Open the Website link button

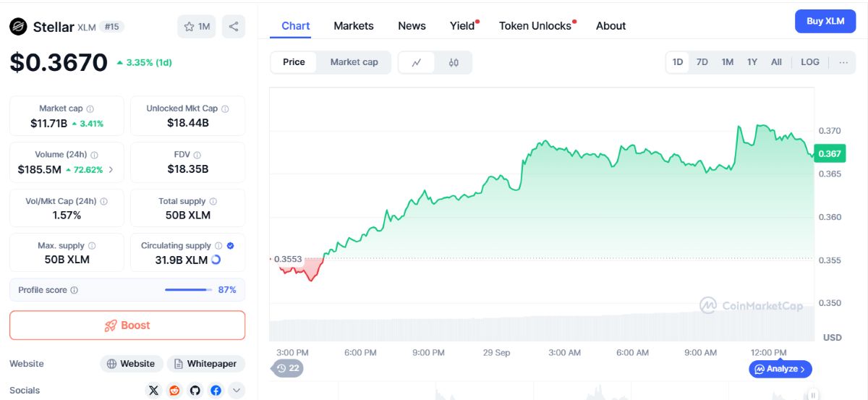point(131,364)
